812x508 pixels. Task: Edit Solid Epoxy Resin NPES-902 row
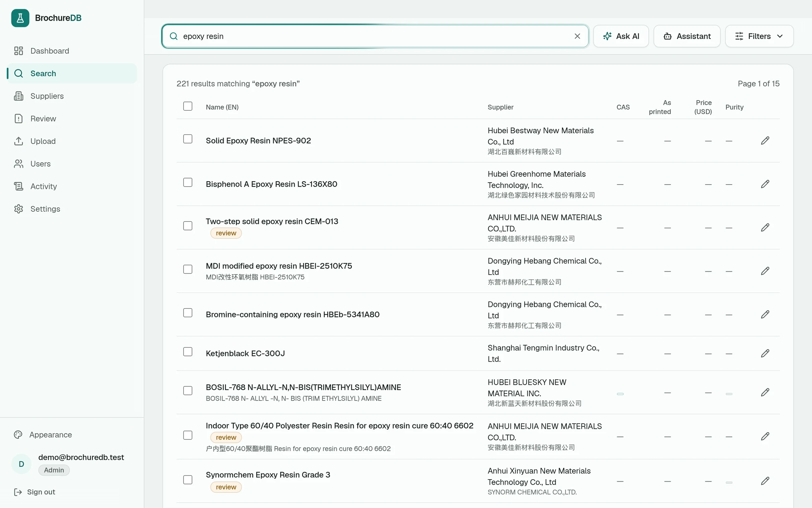tap(765, 141)
